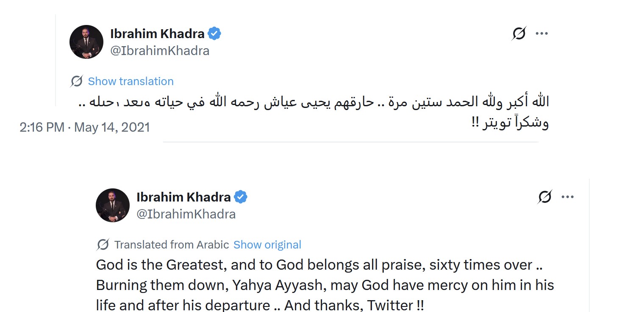Viewport: 644px width, 312px height.
Task: Click the Ibrahim Khadra name on the translated tweet
Action: [183, 197]
